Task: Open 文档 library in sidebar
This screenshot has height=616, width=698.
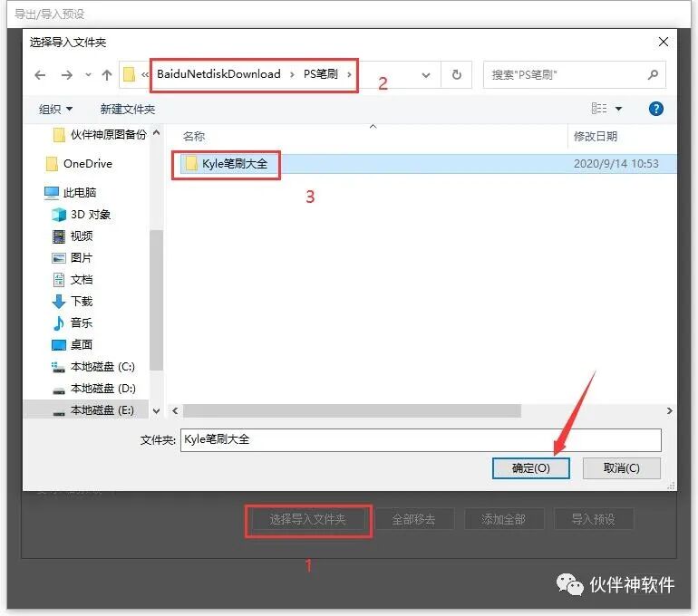Action: 82,280
